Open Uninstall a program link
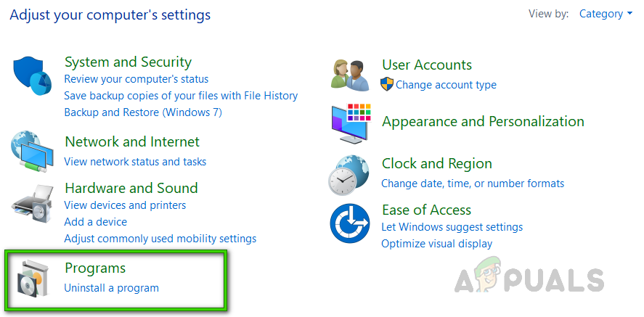 [x=111, y=288]
